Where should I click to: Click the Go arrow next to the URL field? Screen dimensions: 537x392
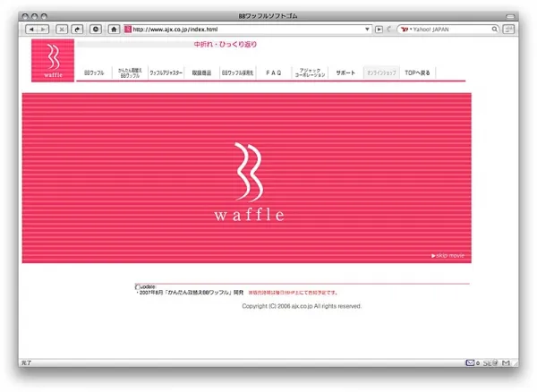click(379, 29)
